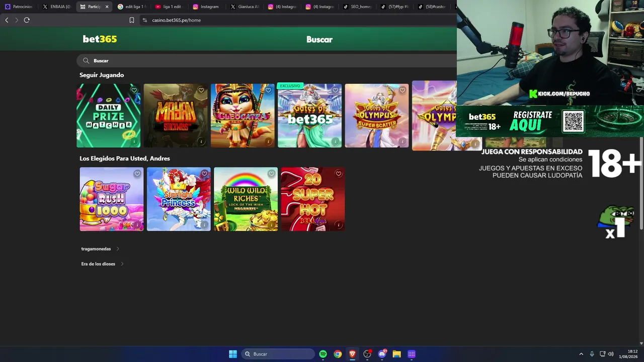Open the Windows Start menu
This screenshot has height=362, width=644.
(x=233, y=354)
